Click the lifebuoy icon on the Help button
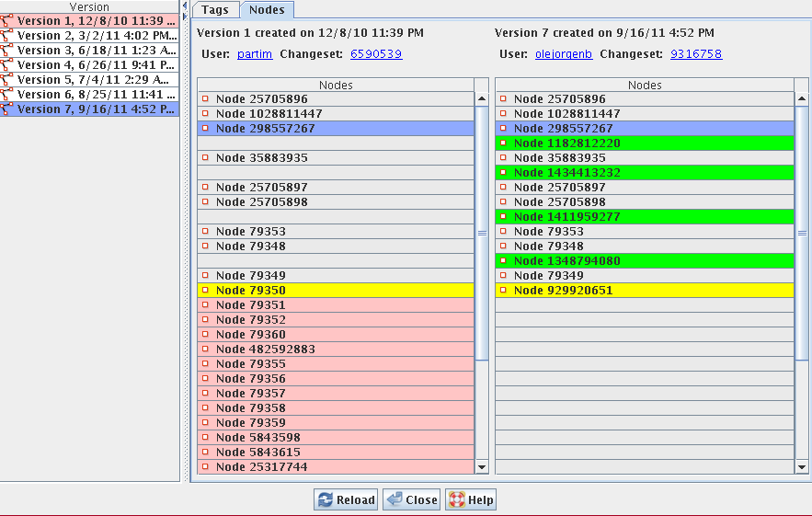812x516 pixels. tap(456, 500)
